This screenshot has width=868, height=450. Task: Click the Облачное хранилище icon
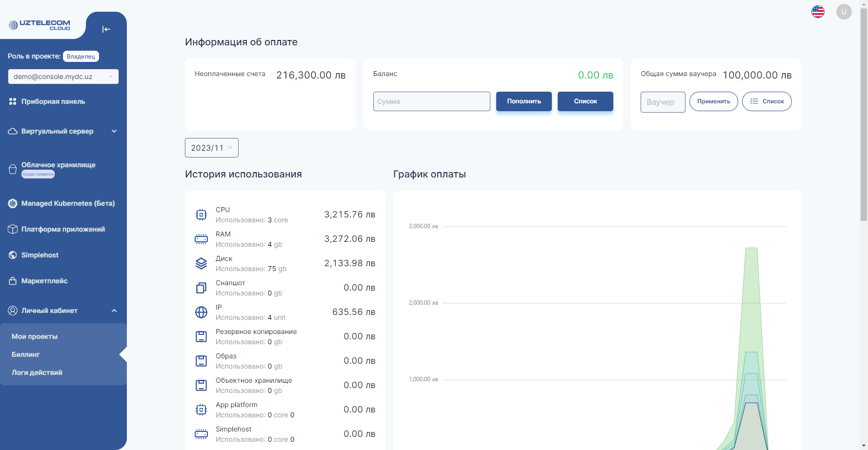[12, 169]
